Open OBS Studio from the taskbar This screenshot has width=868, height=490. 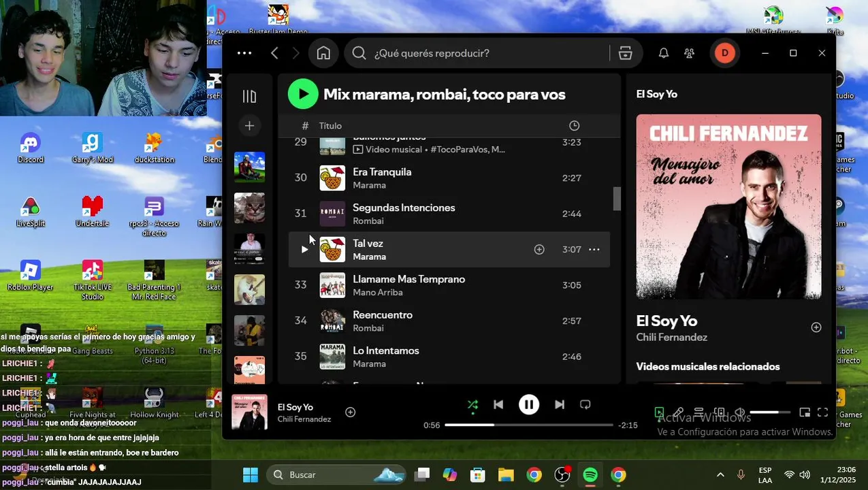(562, 475)
